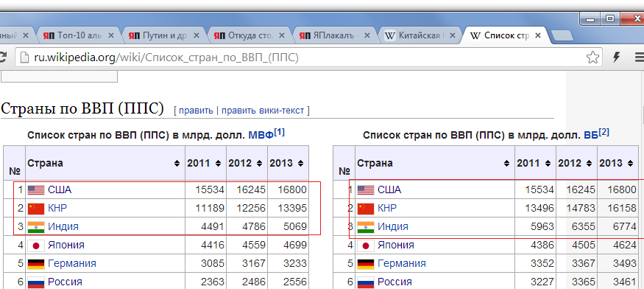Open the США link in left table

tap(60, 189)
